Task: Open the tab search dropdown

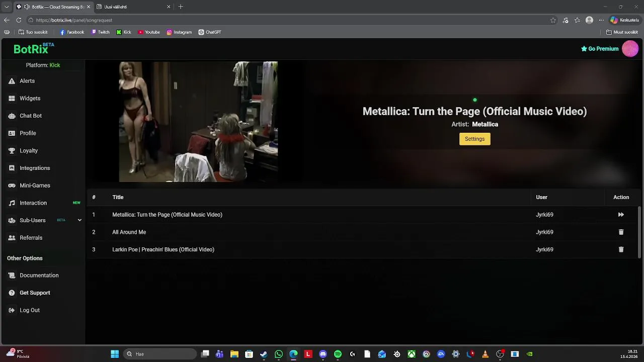Action: [7, 7]
